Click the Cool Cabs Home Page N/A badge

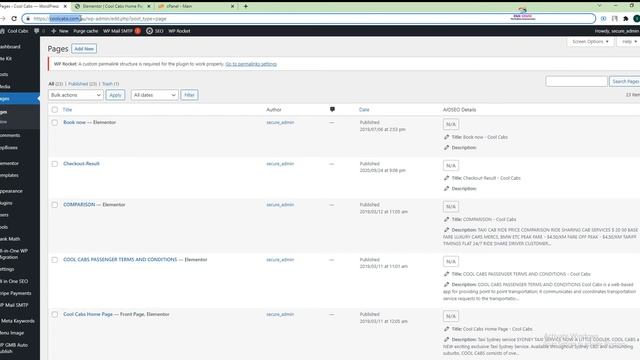click(x=451, y=316)
